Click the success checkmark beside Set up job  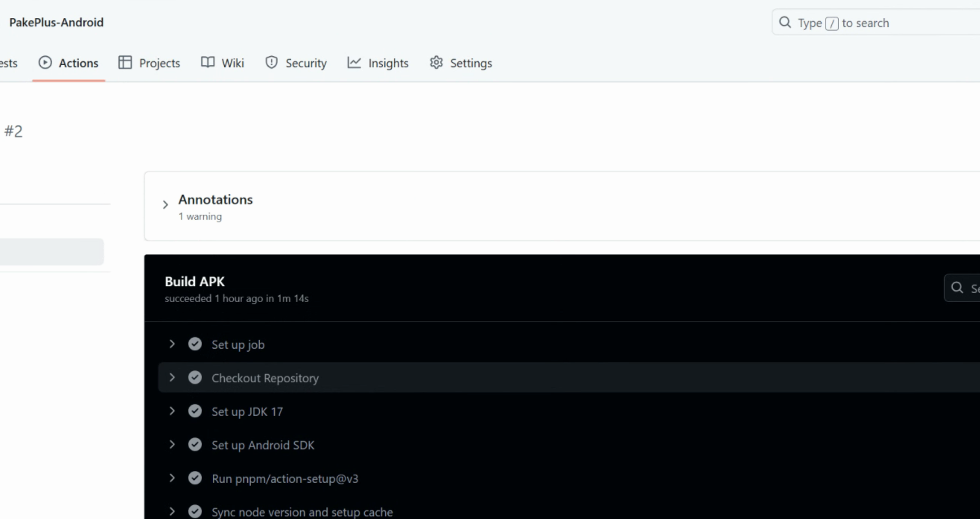(195, 344)
